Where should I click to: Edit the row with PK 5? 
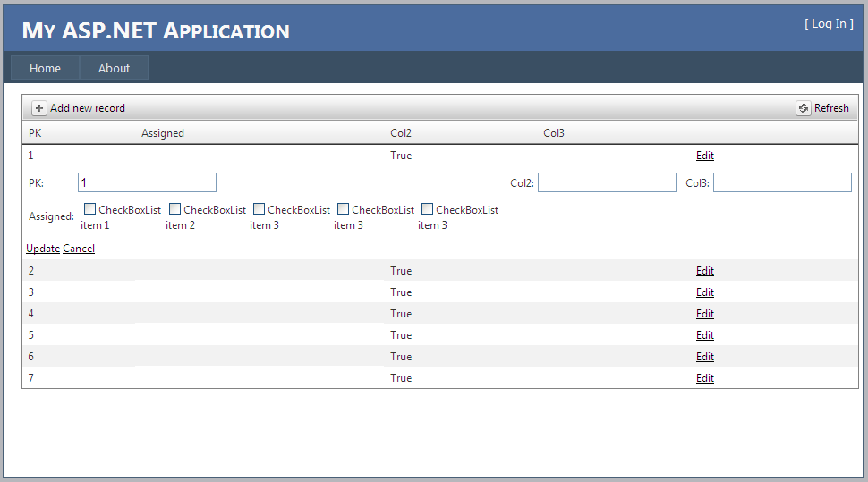tap(705, 335)
